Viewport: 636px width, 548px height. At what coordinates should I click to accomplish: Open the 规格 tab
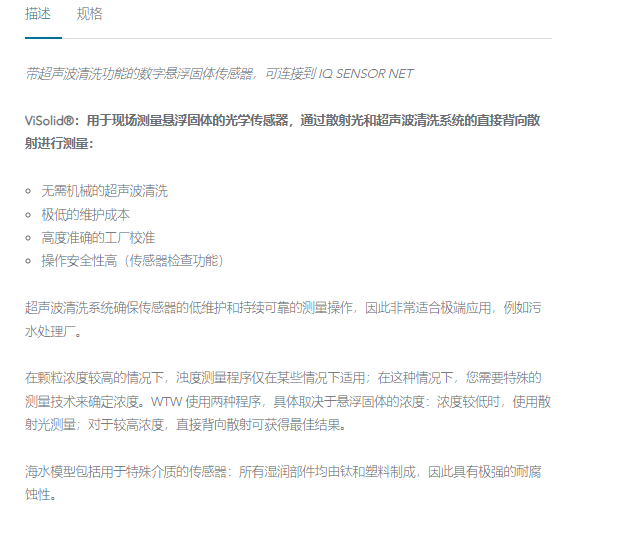click(x=90, y=14)
